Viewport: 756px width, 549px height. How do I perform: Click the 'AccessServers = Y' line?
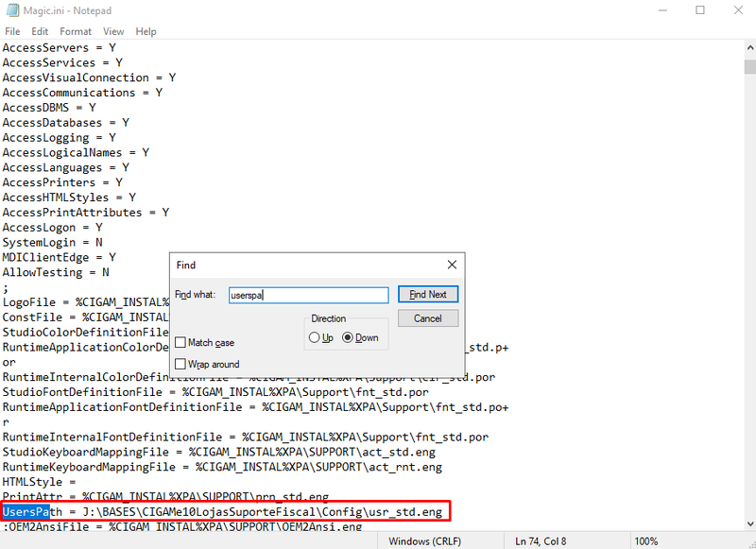coord(60,47)
